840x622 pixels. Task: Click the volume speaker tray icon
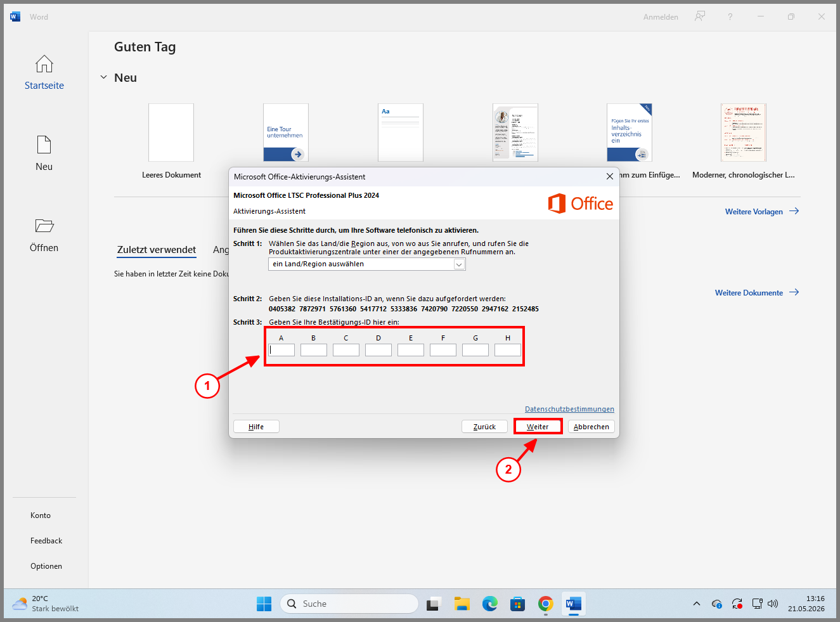[x=773, y=604]
